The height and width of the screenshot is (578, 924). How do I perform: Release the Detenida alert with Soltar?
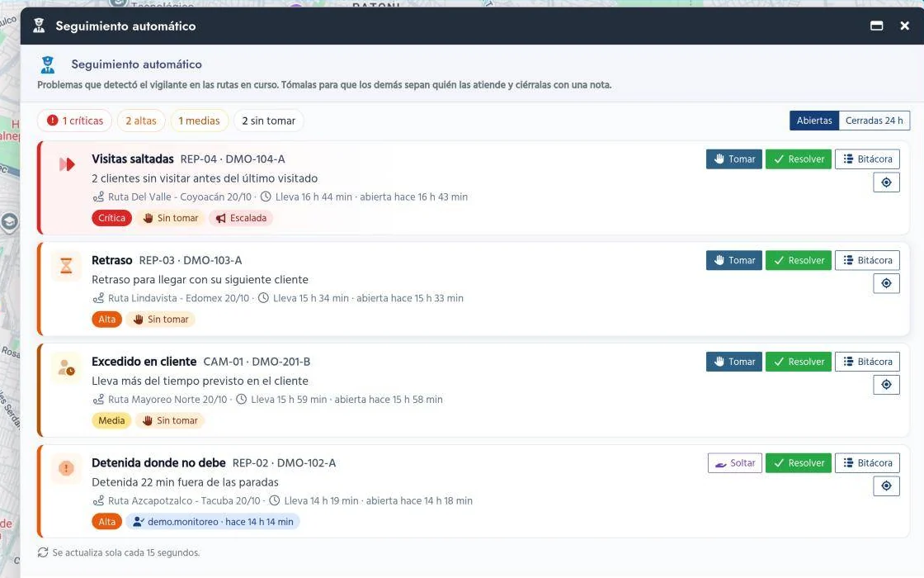coord(735,463)
